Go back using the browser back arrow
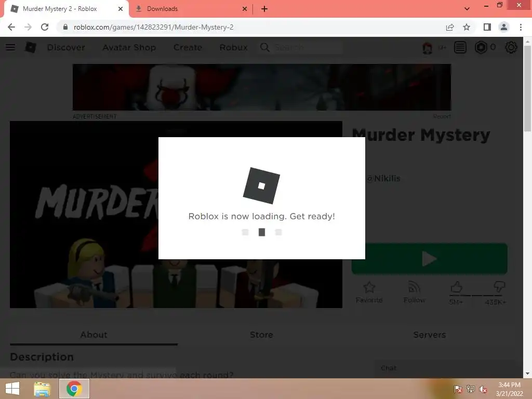 tap(11, 27)
